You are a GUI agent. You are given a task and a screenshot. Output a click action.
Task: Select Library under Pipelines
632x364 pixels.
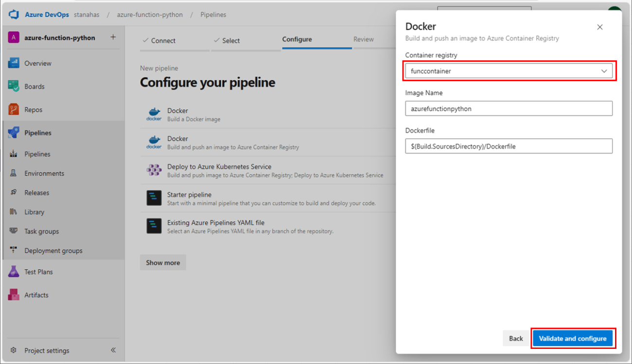35,212
